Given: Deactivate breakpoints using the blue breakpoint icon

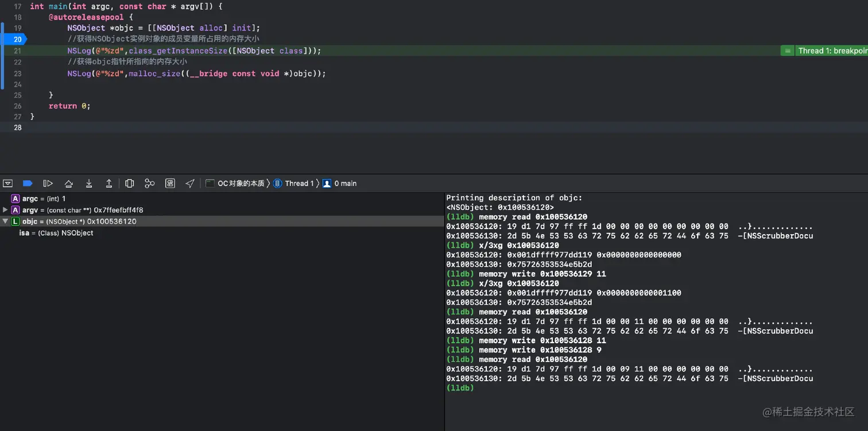Looking at the screenshot, I should [28, 184].
